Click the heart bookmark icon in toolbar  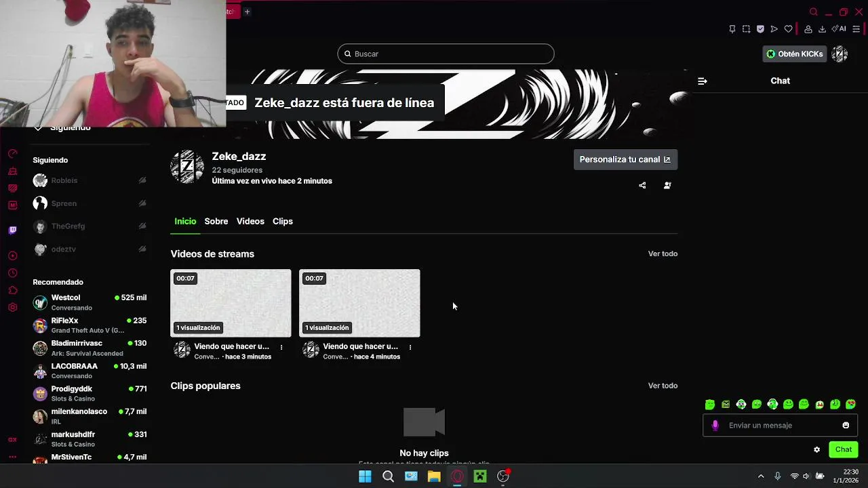[x=788, y=29]
